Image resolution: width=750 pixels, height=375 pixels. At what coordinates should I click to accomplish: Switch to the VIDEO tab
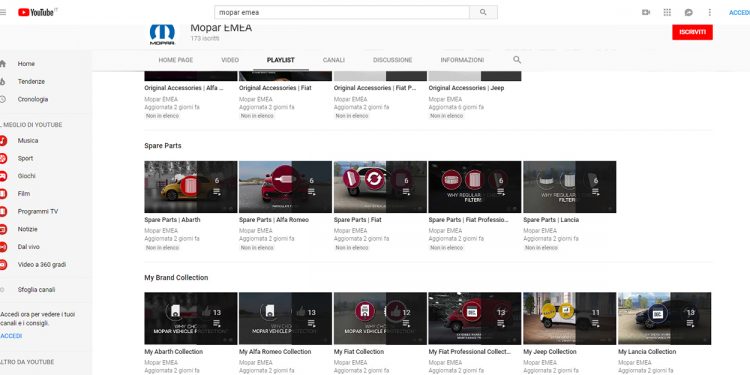point(230,60)
